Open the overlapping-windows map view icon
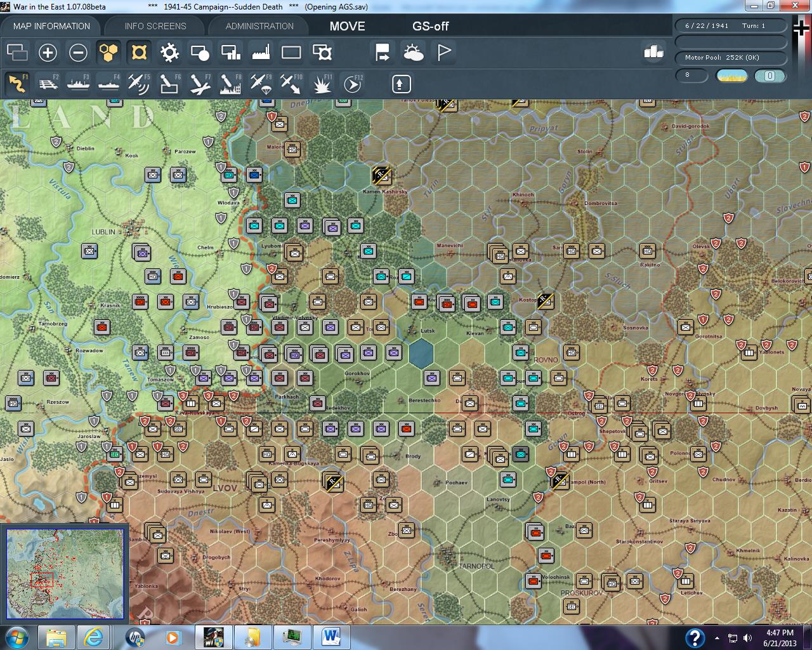Image resolution: width=812 pixels, height=650 pixels. pos(17,52)
